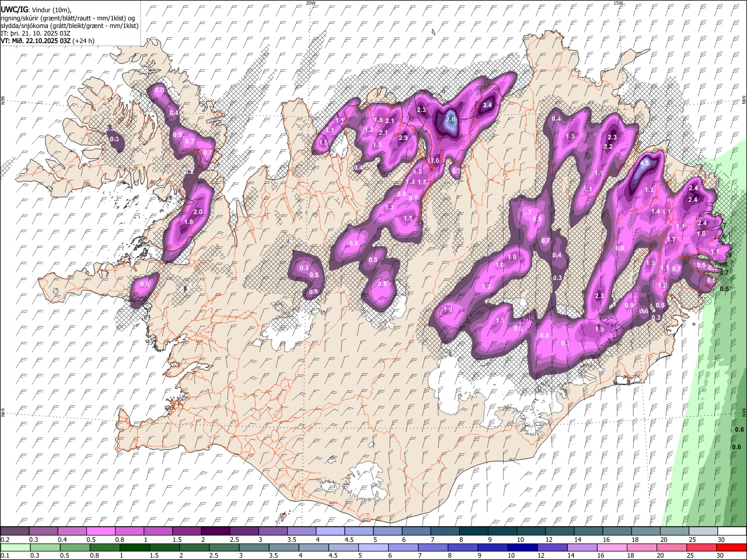Select the light pink swatch at 16 in rain legend

click(x=611, y=547)
